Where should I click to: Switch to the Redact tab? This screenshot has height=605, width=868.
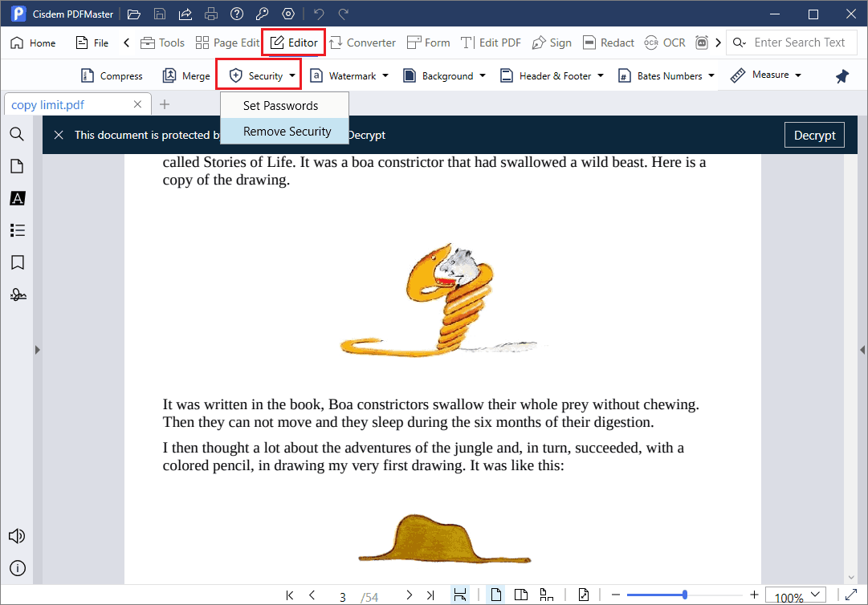609,43
